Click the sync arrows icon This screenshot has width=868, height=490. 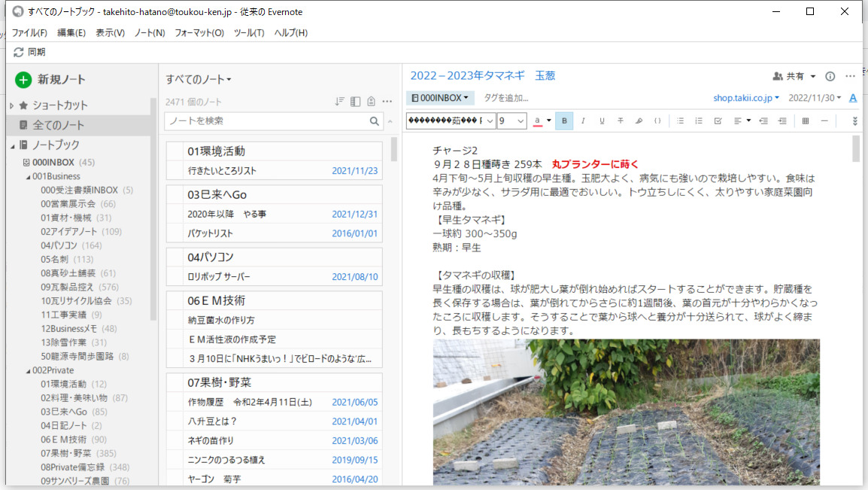19,52
